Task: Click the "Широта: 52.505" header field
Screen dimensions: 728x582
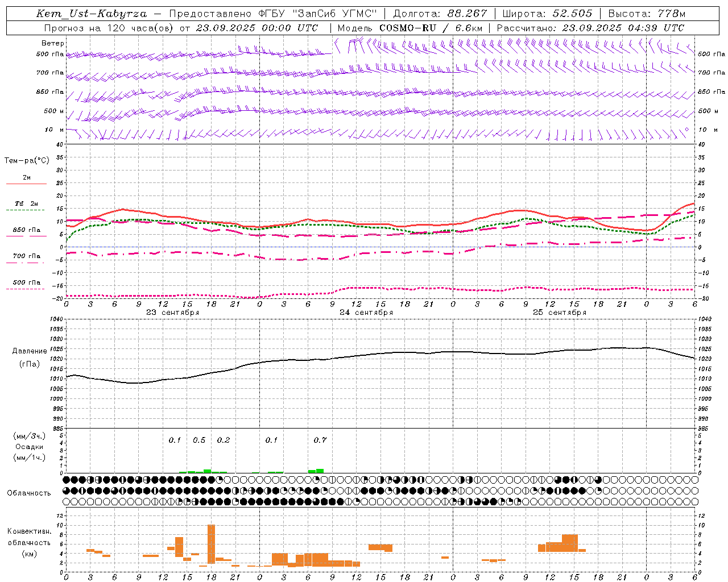Action: [547, 14]
